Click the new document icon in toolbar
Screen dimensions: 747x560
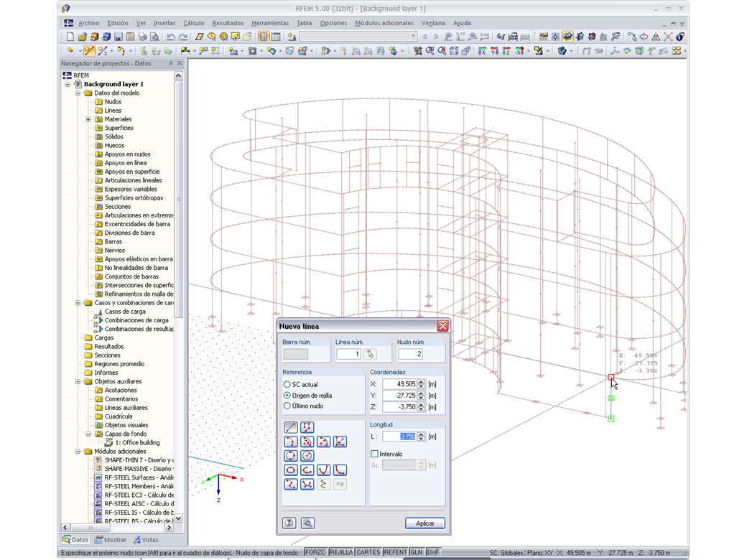point(70,37)
